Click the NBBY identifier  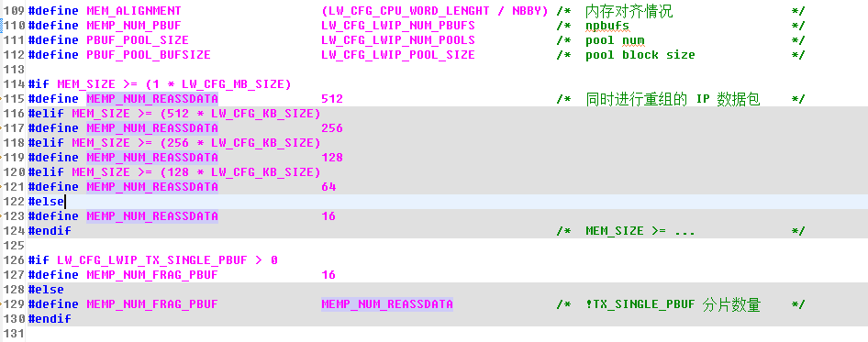click(x=526, y=10)
